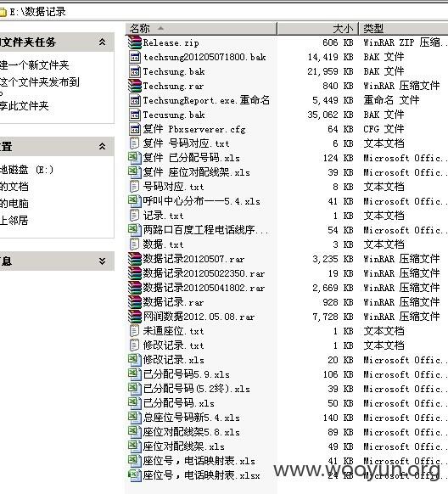448x494 pixels.
Task: Click the folder icon in the address bar
Action: point(3,12)
